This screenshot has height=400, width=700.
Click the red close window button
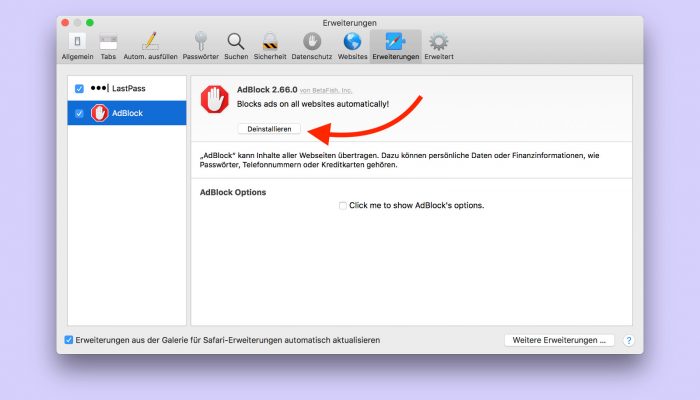coord(65,22)
